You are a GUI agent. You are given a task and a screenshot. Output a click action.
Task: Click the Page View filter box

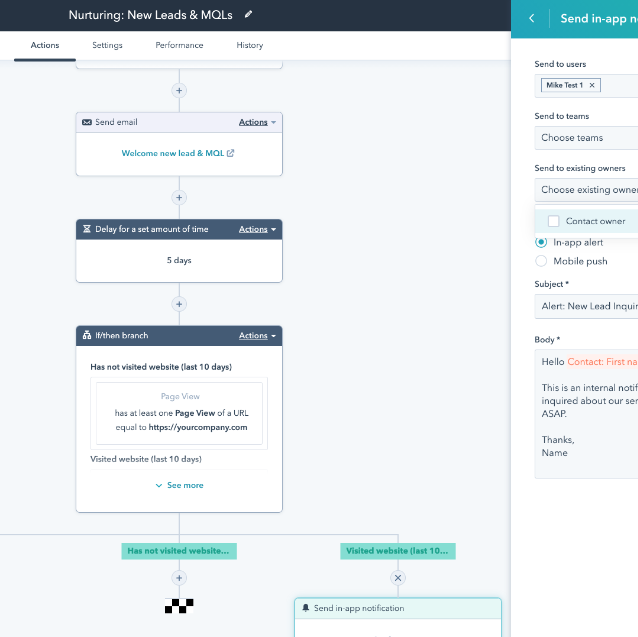[x=179, y=413]
